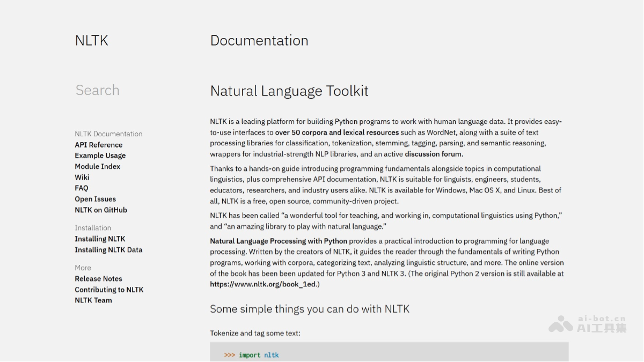Visit NLTK on GitHub
The image size is (644, 362).
coord(101,210)
